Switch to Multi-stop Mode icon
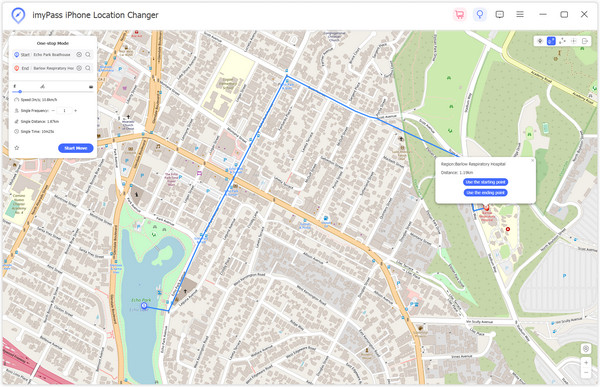 click(562, 41)
